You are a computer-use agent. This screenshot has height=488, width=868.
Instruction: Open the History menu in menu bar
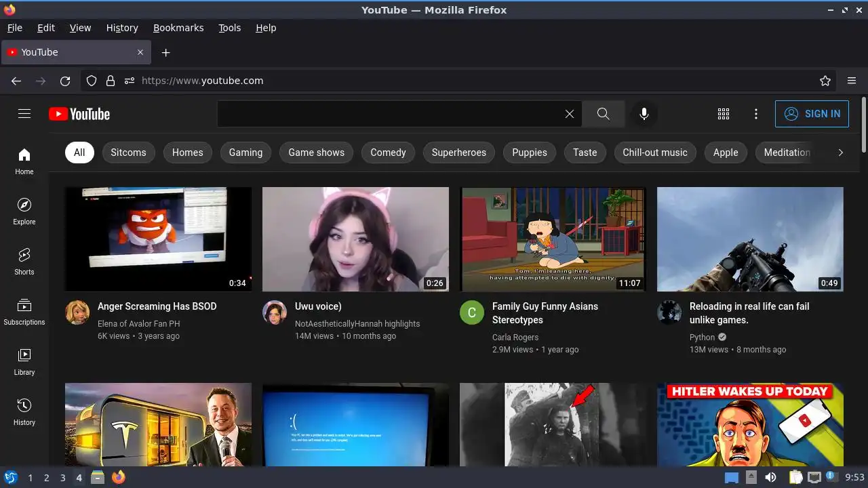tap(122, 28)
